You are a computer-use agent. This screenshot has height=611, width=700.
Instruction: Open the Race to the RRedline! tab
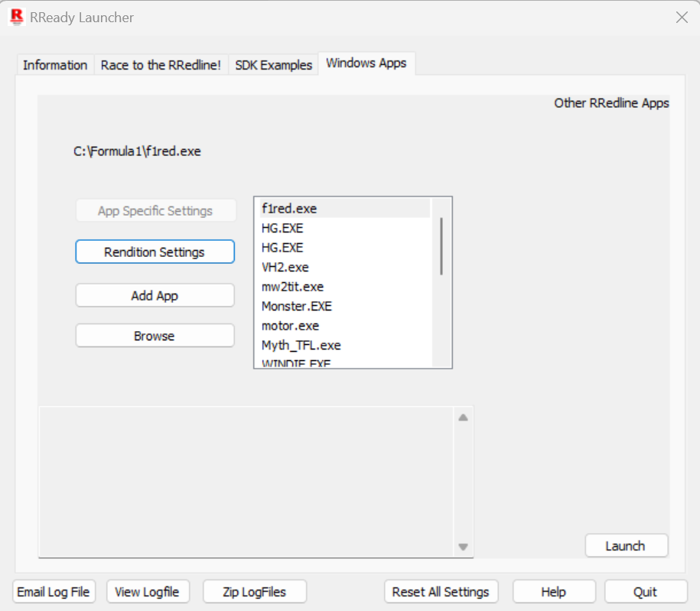pos(161,65)
